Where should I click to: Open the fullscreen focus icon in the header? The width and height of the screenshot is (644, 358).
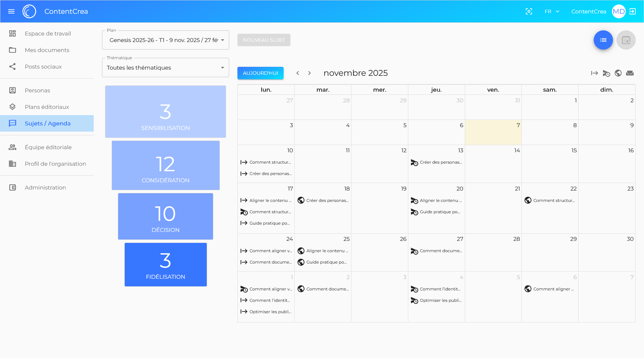pyautogui.click(x=529, y=11)
